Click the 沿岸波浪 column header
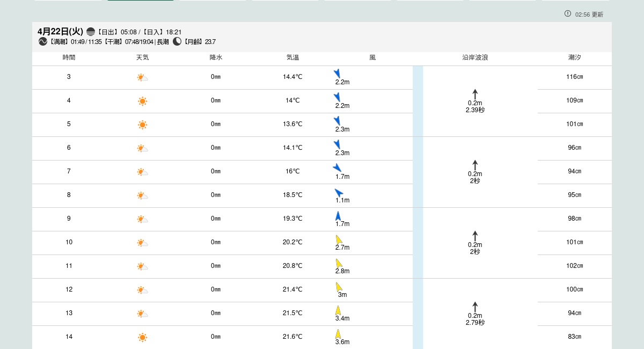This screenshot has width=644, height=349. (x=475, y=57)
